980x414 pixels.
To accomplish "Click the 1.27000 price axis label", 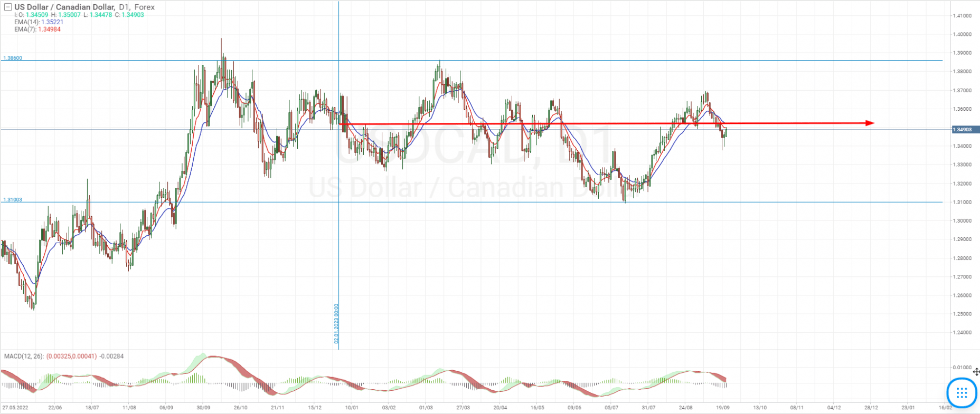I will tap(962, 276).
